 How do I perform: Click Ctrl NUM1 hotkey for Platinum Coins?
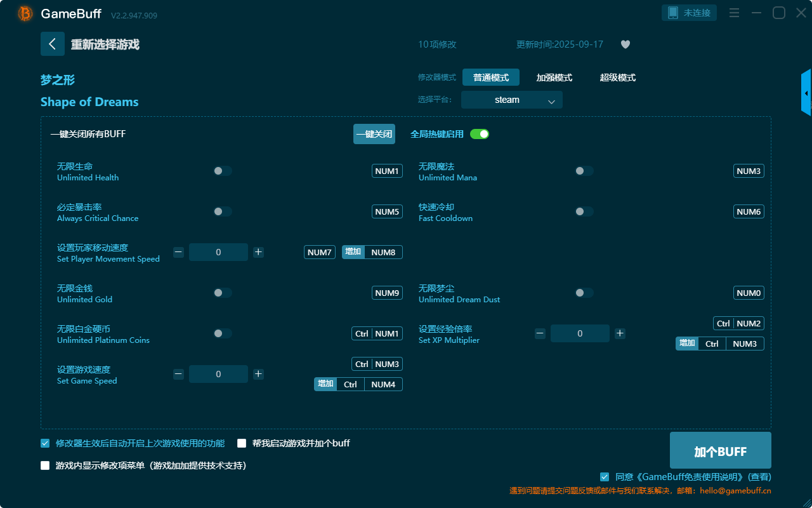click(377, 333)
